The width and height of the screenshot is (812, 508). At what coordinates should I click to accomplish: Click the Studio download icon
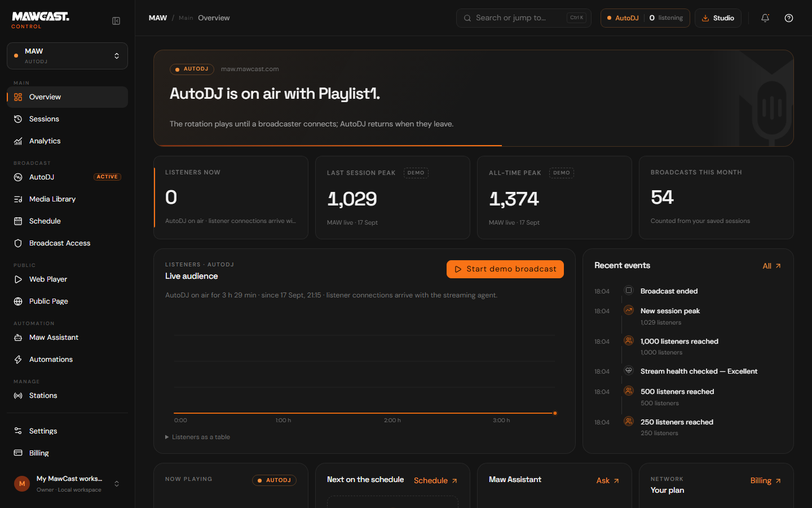click(x=705, y=18)
